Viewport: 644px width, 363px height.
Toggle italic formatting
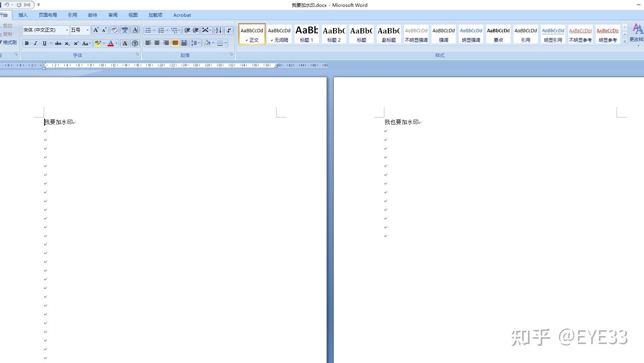pos(35,43)
